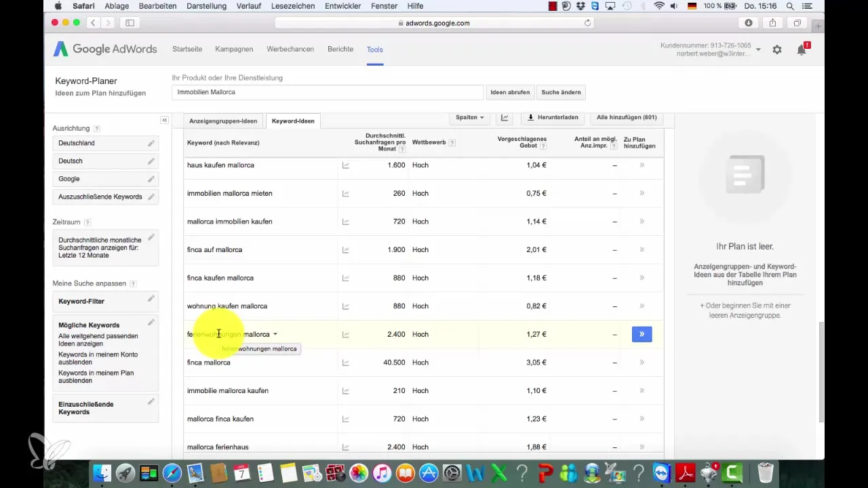Open help for Wettbewerb column
Viewport: 868px width, 488px height.
(452, 143)
